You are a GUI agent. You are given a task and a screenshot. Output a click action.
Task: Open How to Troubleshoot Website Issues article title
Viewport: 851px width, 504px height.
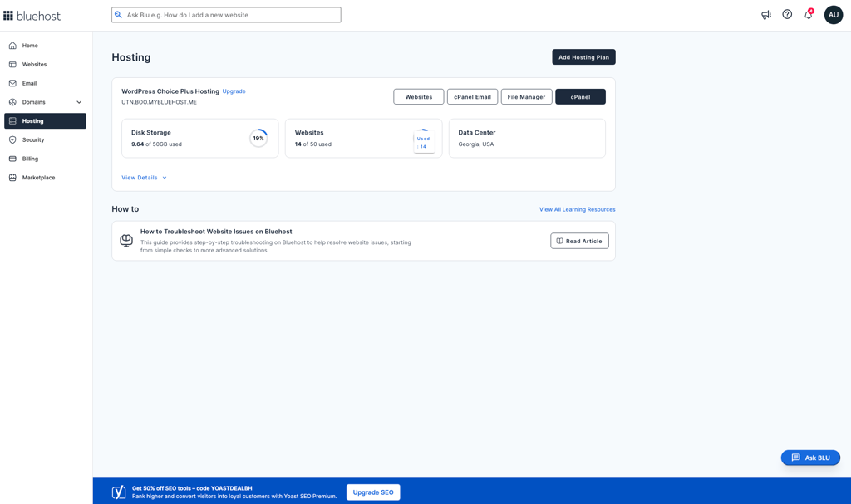tap(216, 232)
